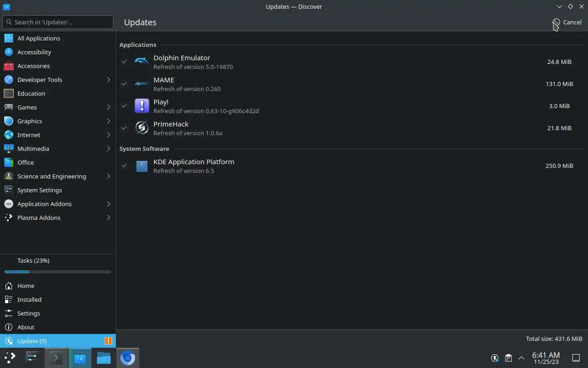This screenshot has height=368, width=588.
Task: Expand the Science and Engineering arrow
Action: pos(108,176)
